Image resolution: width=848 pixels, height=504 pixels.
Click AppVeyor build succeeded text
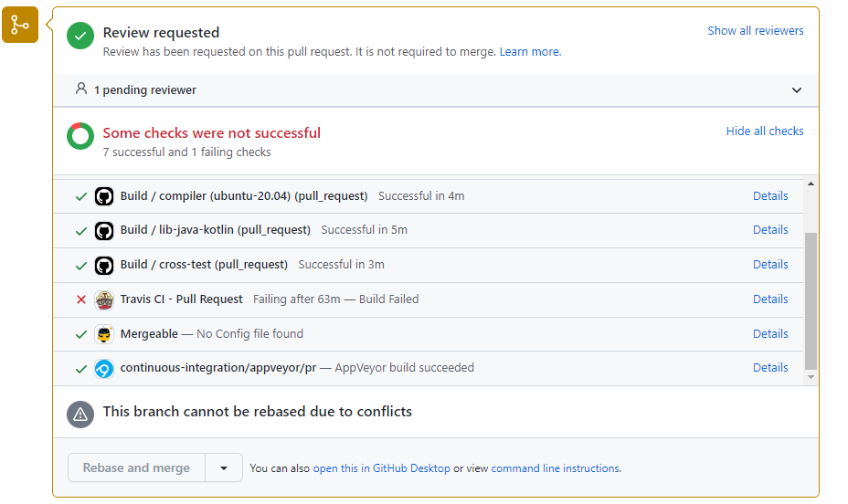[x=405, y=367]
